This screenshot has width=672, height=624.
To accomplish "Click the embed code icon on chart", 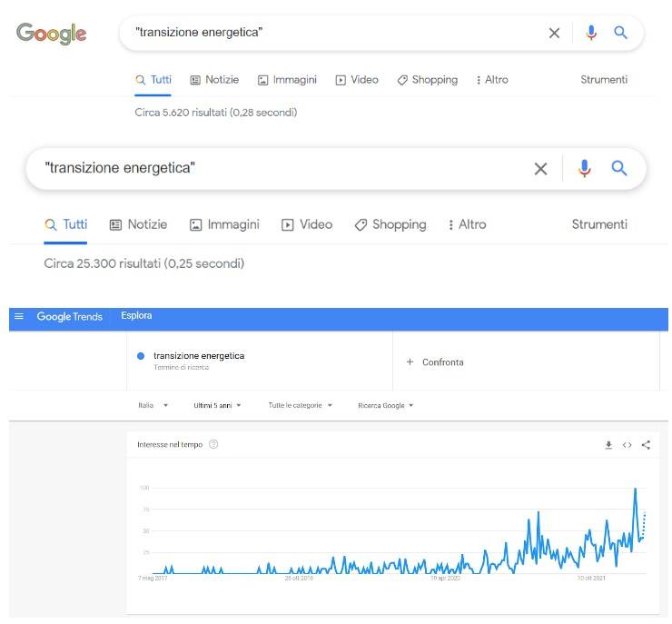I will pos(627,445).
